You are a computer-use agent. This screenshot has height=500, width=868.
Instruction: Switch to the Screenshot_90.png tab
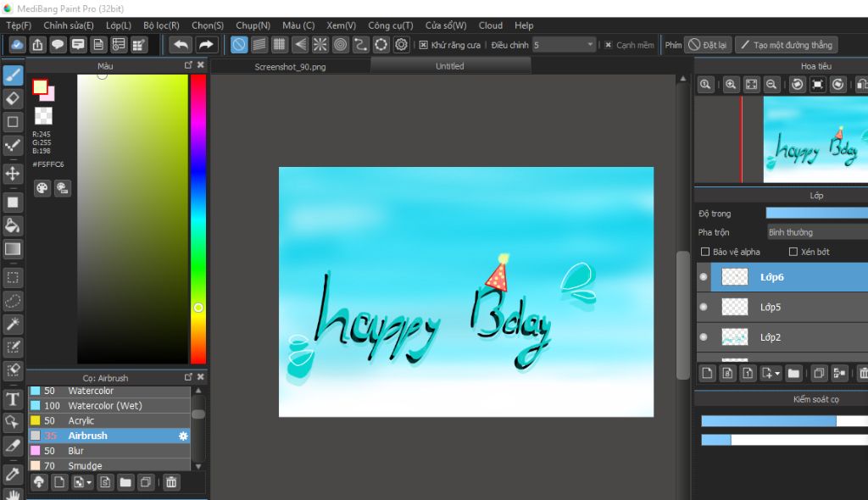click(x=288, y=66)
